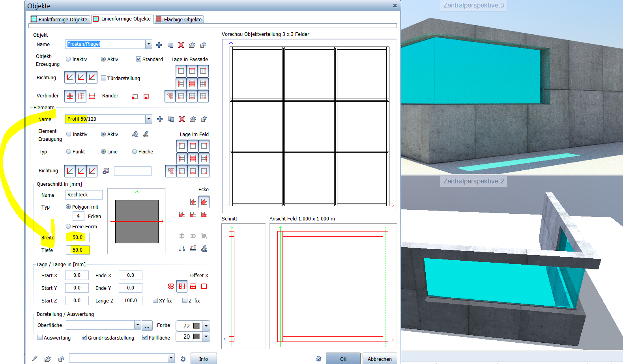This screenshot has height=364, width=623.
Task: Select the Fläche type radio button
Action: click(x=135, y=151)
